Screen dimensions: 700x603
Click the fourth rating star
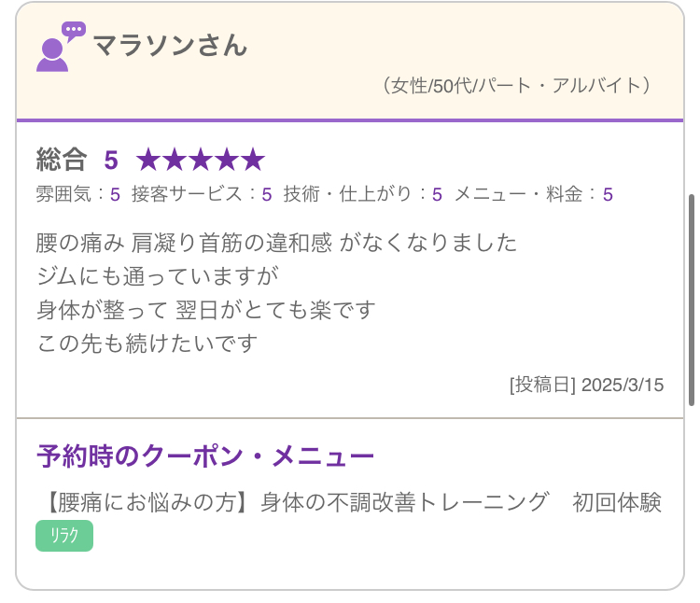pos(227,160)
